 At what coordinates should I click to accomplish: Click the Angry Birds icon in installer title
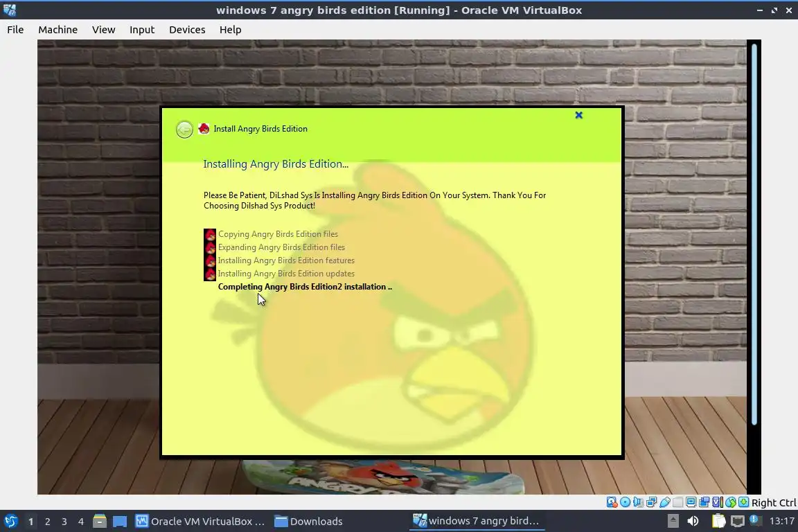pyautogui.click(x=204, y=128)
